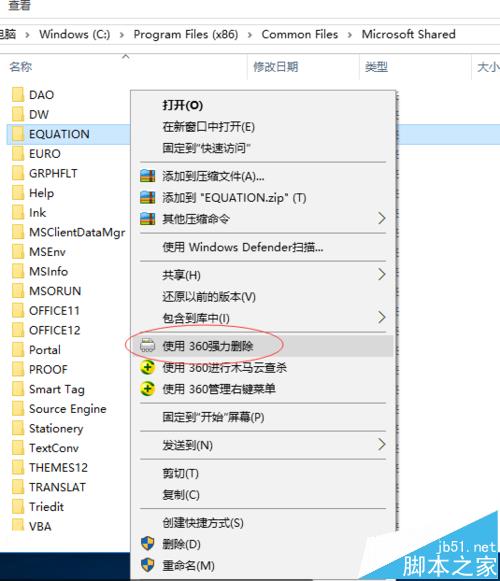This screenshot has width=500, height=581.
Task: Select the Triedit folder name
Action: click(46, 507)
